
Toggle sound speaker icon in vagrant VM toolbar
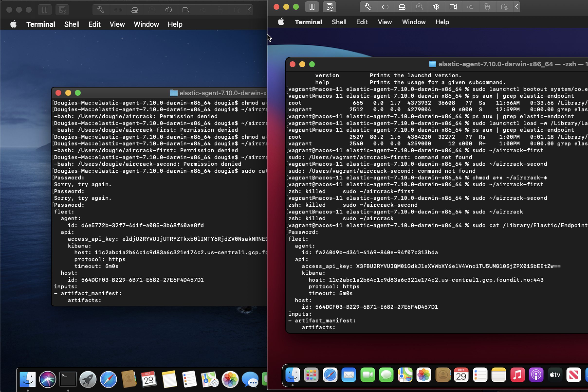pyautogui.click(x=436, y=7)
